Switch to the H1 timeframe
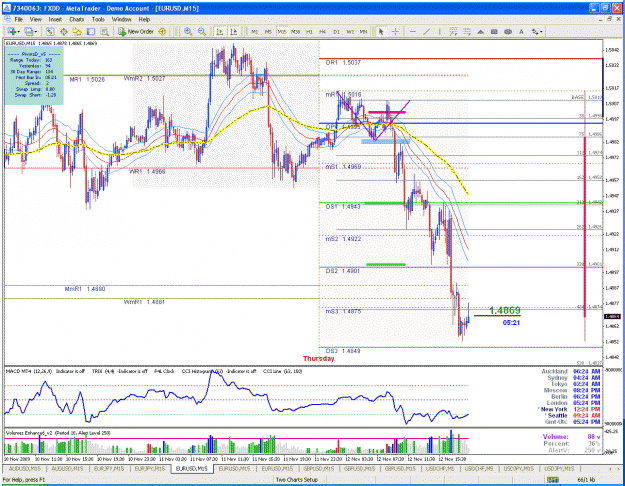625x486 pixels. [309, 31]
